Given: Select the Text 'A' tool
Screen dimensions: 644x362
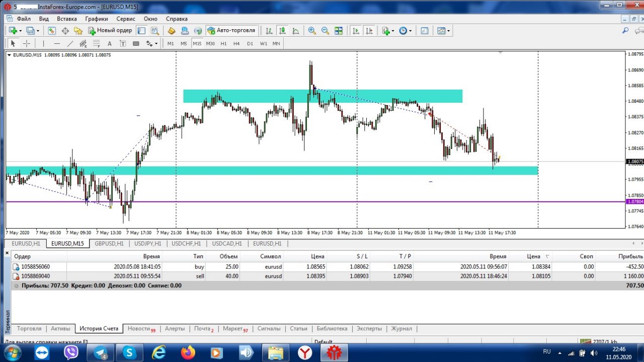Looking at the screenshot, I should pyautogui.click(x=109, y=44).
